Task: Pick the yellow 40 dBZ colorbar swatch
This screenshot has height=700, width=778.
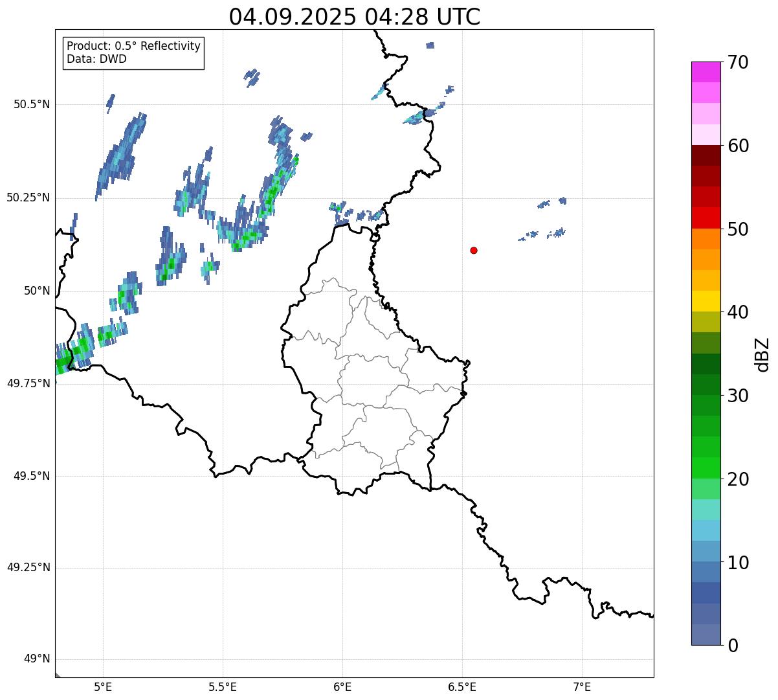Action: point(706,302)
